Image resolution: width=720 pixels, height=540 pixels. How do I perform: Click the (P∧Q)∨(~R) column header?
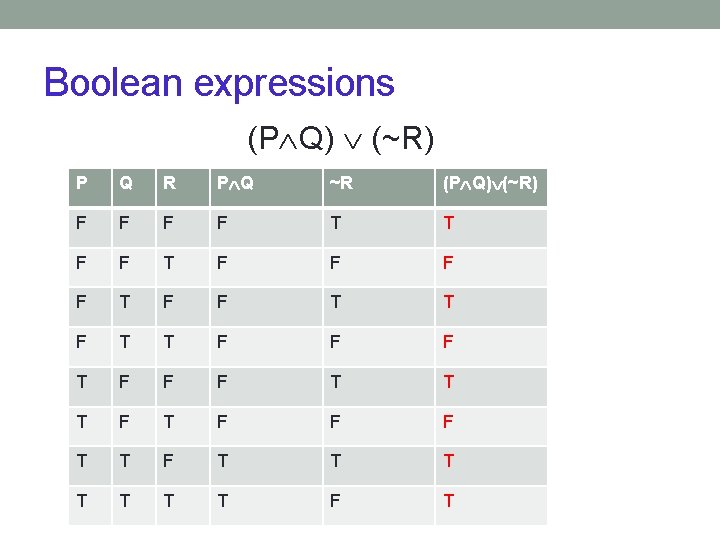[490, 182]
